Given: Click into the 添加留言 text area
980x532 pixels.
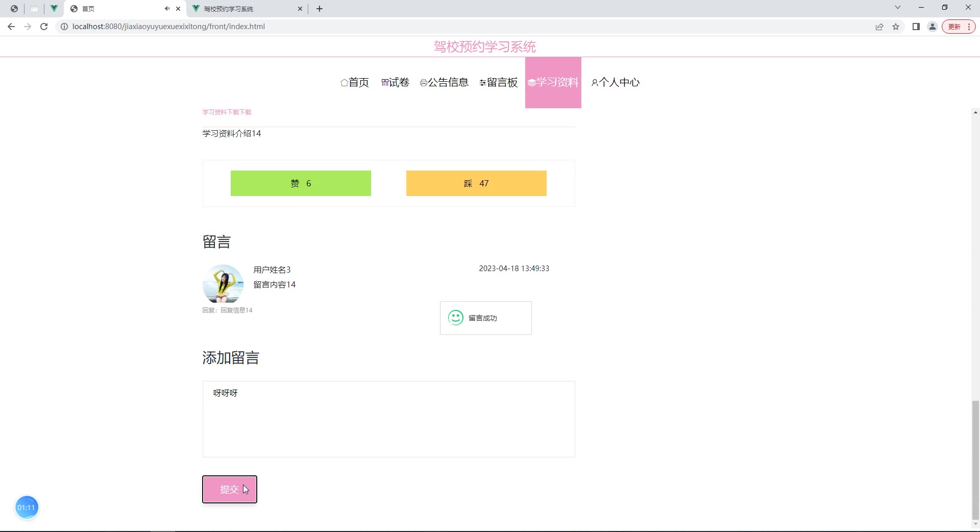Looking at the screenshot, I should 389,419.
